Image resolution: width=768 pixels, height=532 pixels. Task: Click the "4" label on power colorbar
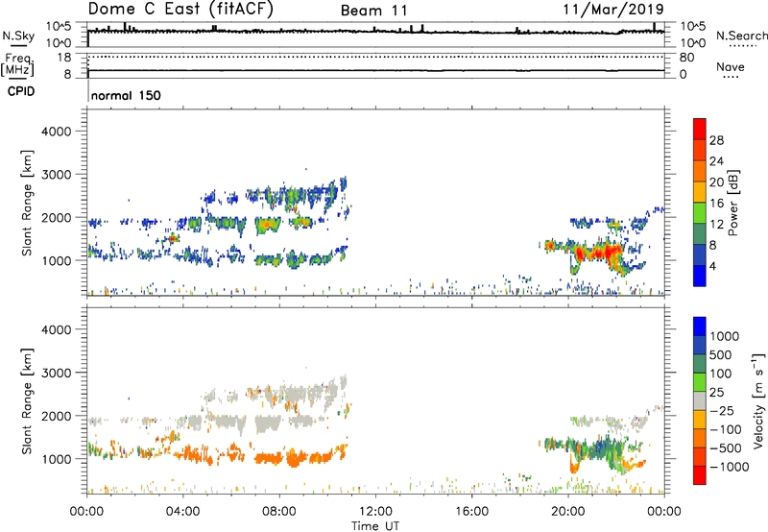[713, 267]
